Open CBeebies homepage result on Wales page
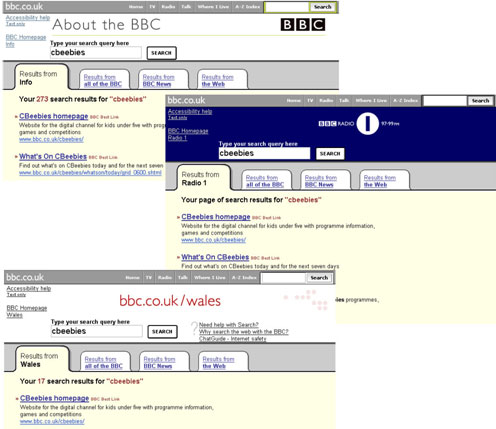 coord(54,398)
